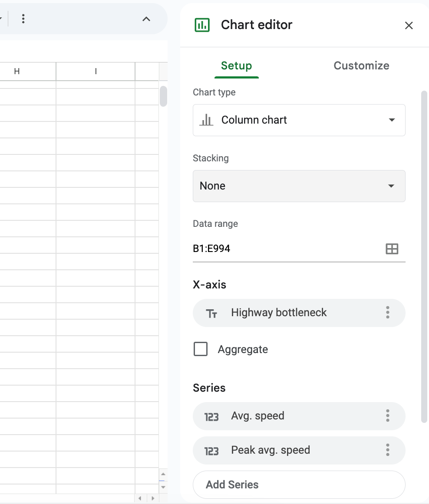The height and width of the screenshot is (504, 429).
Task: Click the Chart editor green chart icon
Action: pyautogui.click(x=202, y=25)
